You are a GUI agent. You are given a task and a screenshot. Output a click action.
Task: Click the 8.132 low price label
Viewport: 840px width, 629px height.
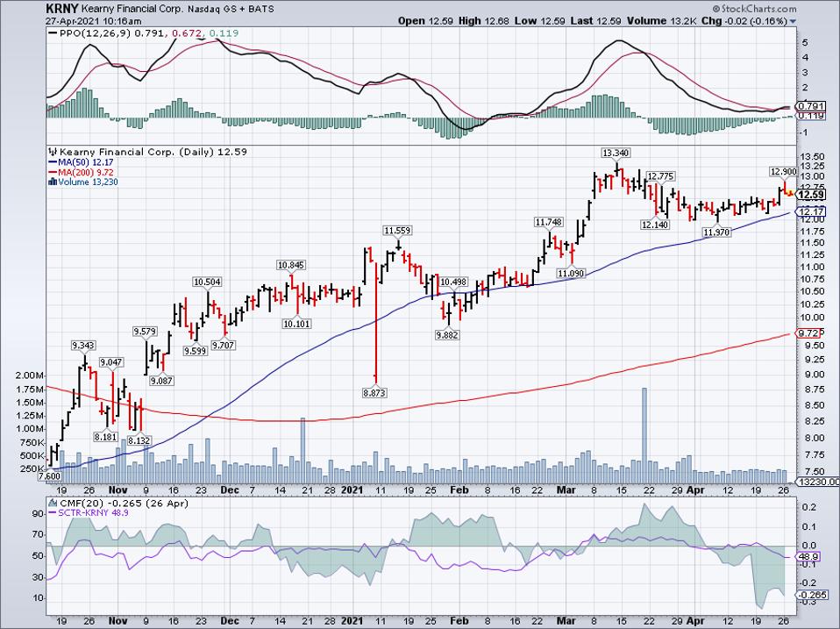139,440
